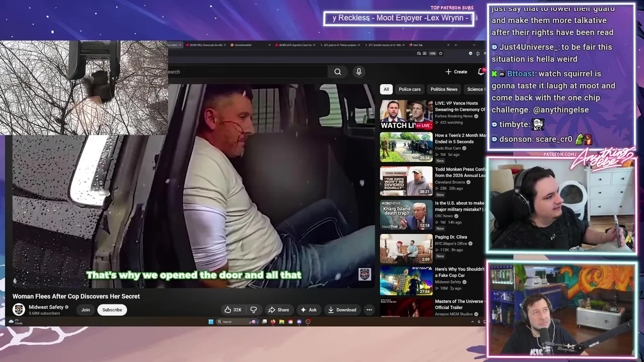
Task: Close the r/Livestreamfail tab
Action: tap(269, 45)
